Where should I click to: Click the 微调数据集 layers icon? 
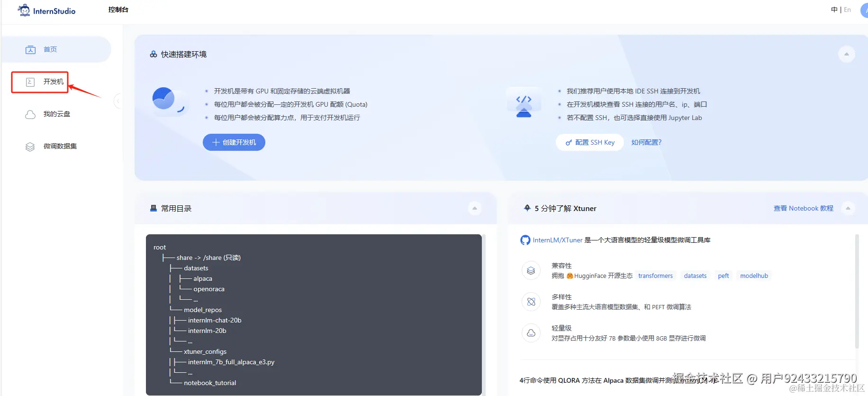[x=30, y=147]
